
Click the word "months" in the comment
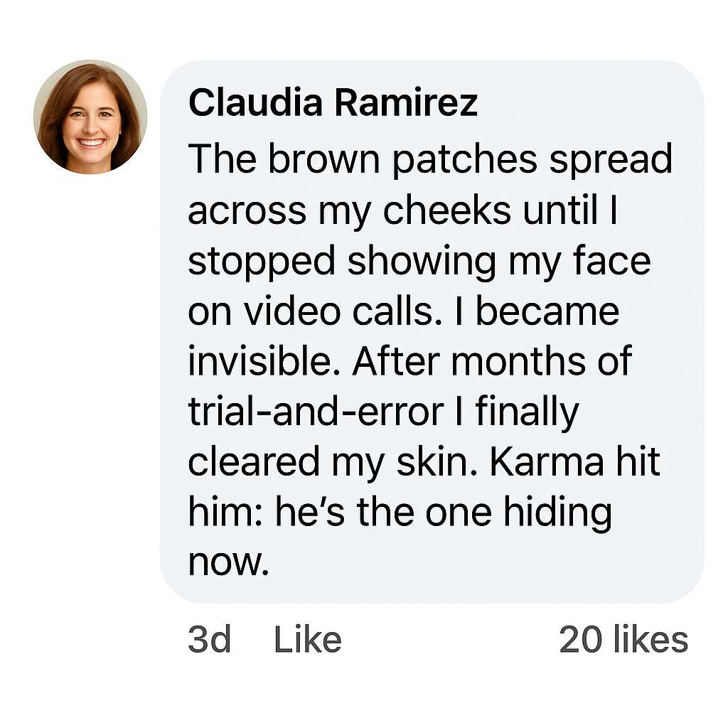click(x=522, y=361)
